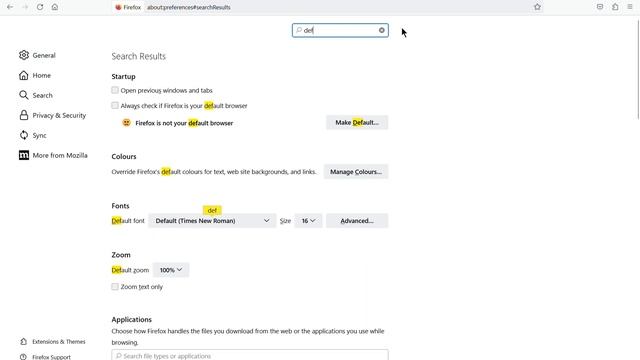Click the Search Results heading

click(138, 56)
